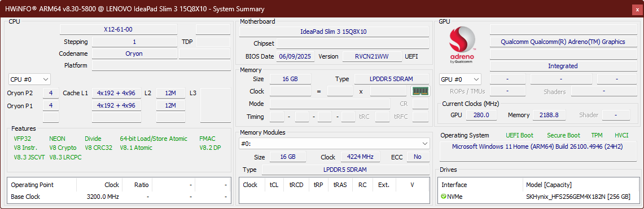Viewport: 644px width, 209px height.
Task: Click the green memory module chip icon
Action: pyautogui.click(x=420, y=91)
